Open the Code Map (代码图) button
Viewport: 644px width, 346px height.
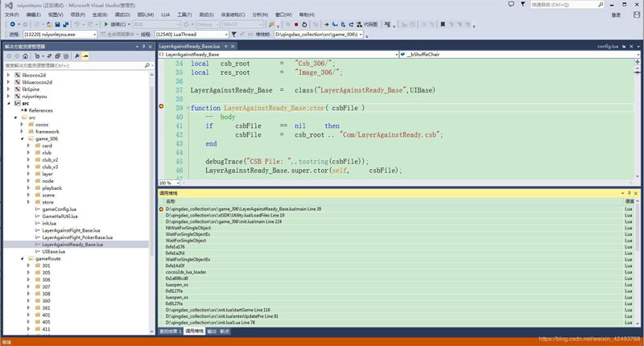click(x=367, y=25)
